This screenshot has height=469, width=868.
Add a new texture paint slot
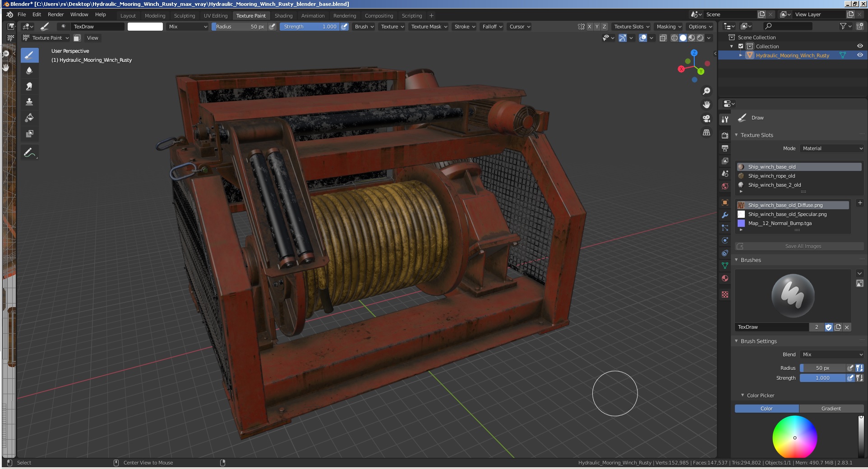pyautogui.click(x=859, y=203)
